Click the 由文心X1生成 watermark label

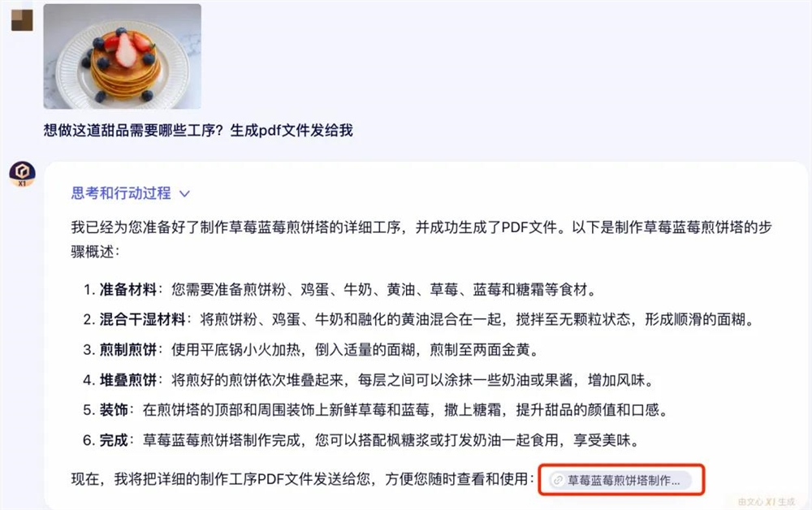[766, 501]
